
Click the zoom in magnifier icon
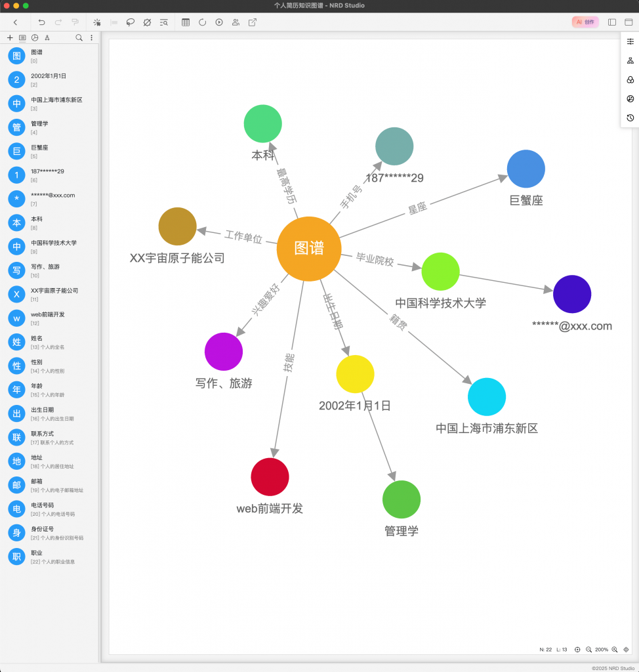[615, 650]
